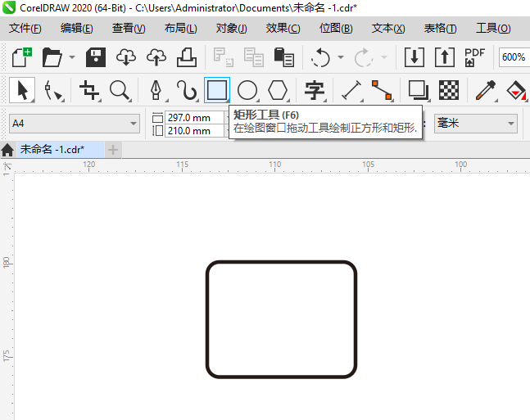Open the 对象(J) menu
530x420 pixels.
tap(232, 29)
